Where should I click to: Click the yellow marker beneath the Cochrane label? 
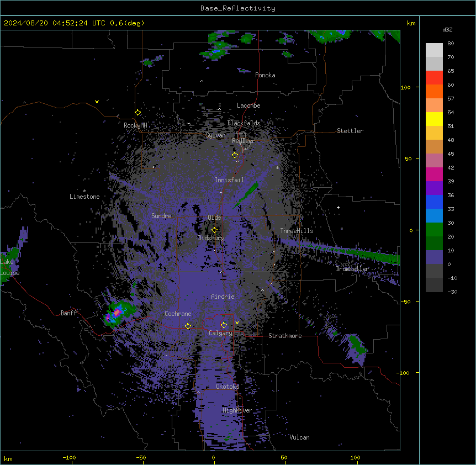tap(188, 326)
